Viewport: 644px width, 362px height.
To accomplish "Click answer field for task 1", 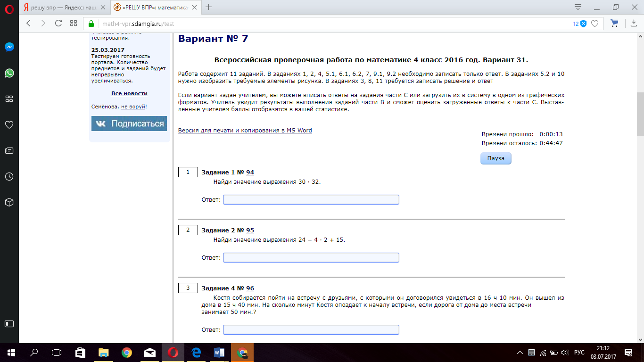I will pyautogui.click(x=311, y=200).
